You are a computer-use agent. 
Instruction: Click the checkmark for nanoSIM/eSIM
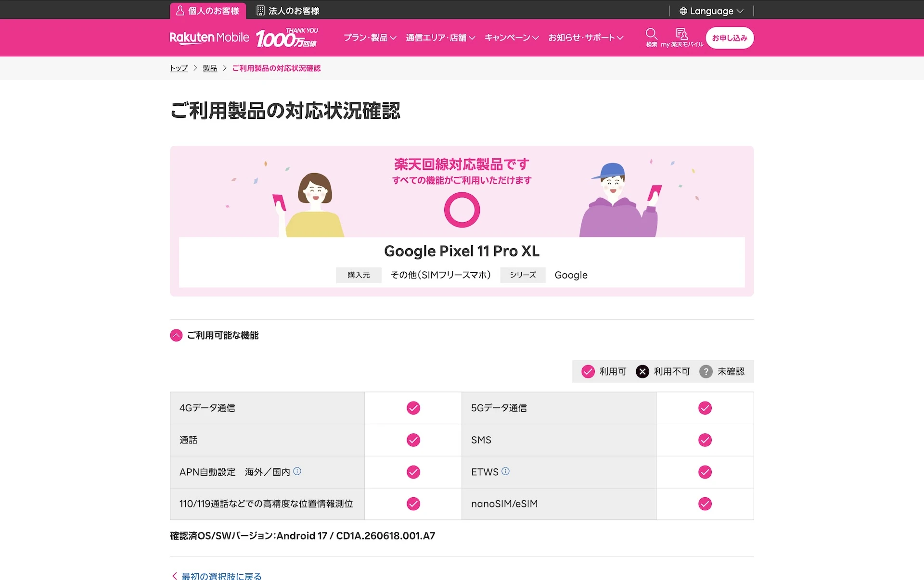point(705,504)
